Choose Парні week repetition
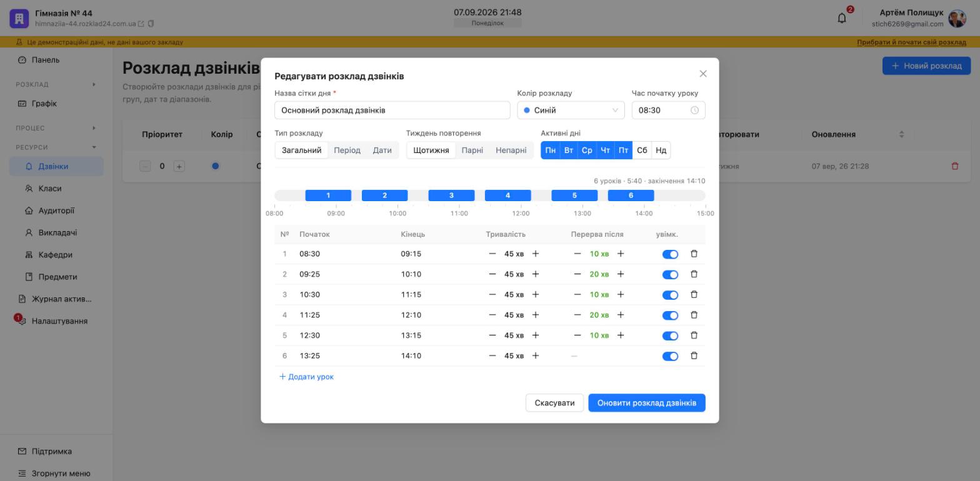This screenshot has width=980, height=481. (x=472, y=150)
